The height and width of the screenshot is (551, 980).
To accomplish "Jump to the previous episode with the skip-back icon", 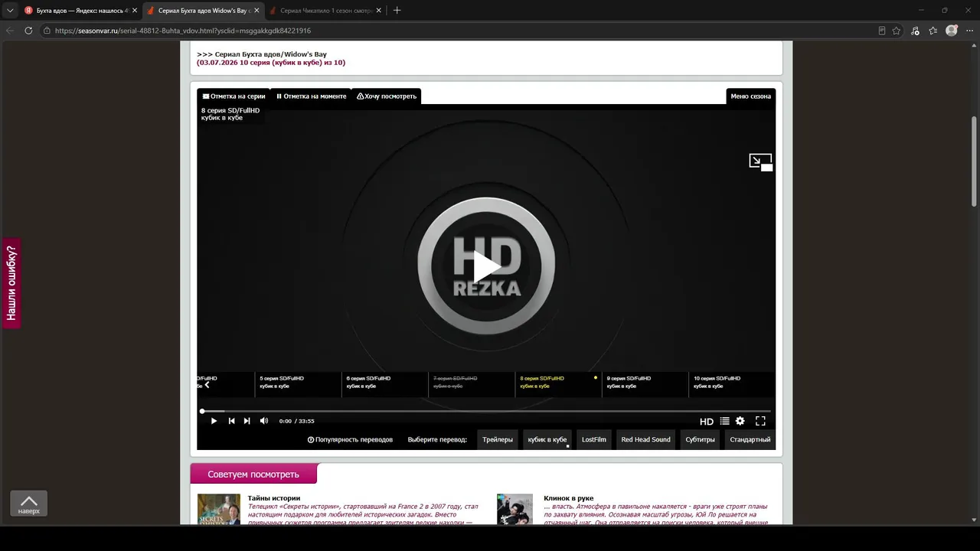I will 231,421.
